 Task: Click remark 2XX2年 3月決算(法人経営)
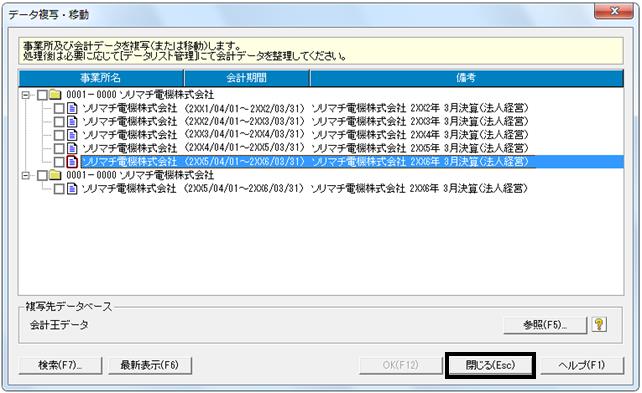[470, 108]
